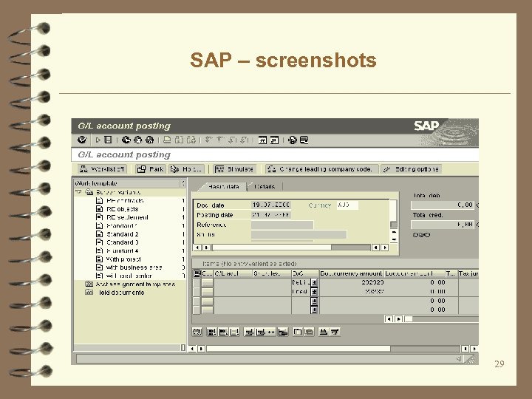Click the select-all icon in items table header
532x399 pixels.
tap(197, 273)
